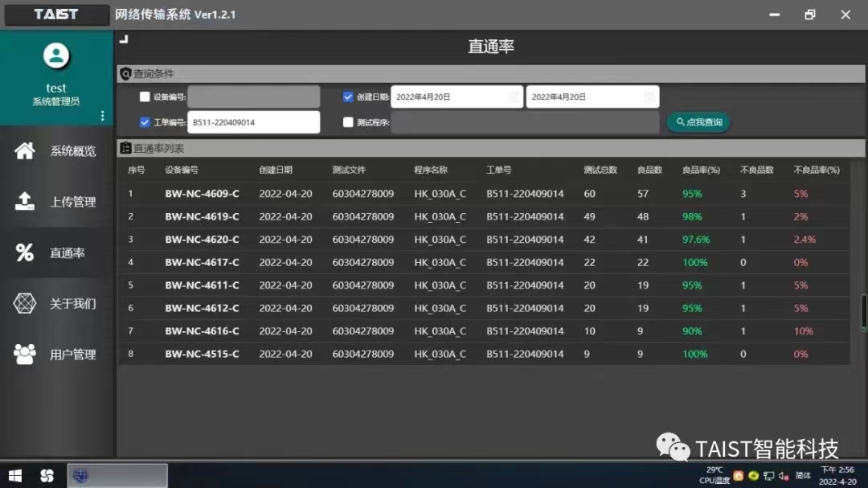Viewport: 868px width, 488px height.
Task: Uncheck the 工单编号 filter checkbox
Action: click(145, 122)
